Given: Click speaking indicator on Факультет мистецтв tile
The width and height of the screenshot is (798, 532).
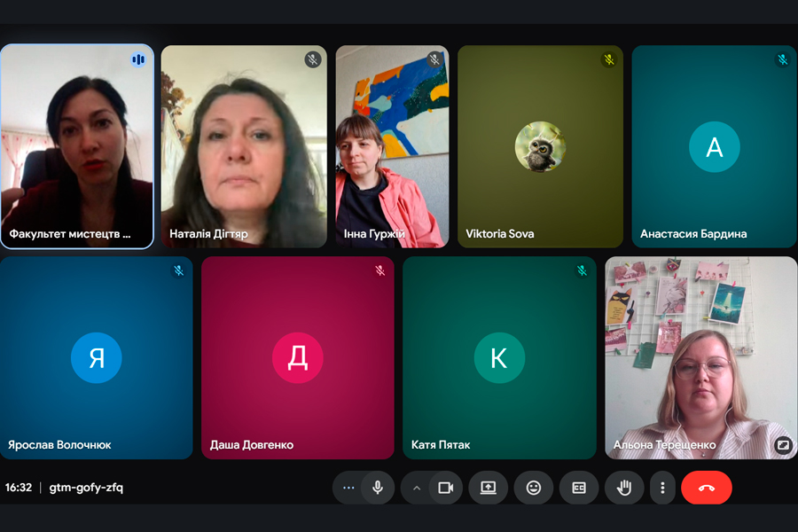Looking at the screenshot, I should coord(138,60).
